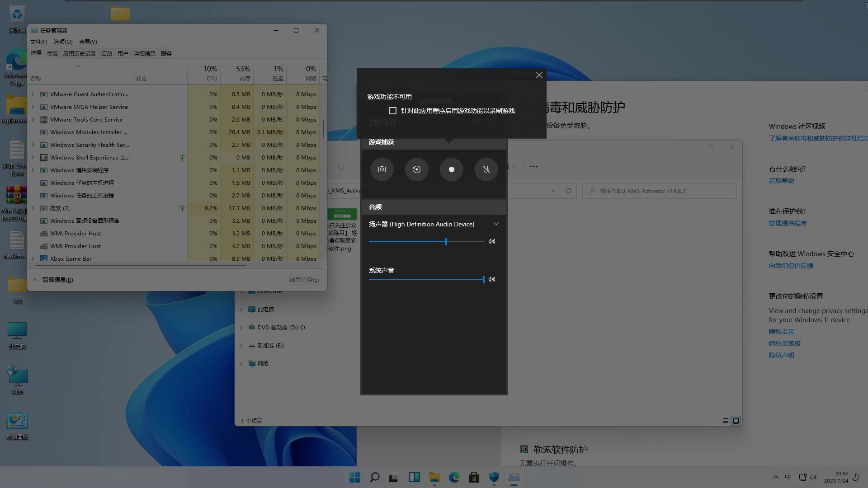Adjust the speaker volume slider
868x488 pixels.
click(426, 241)
